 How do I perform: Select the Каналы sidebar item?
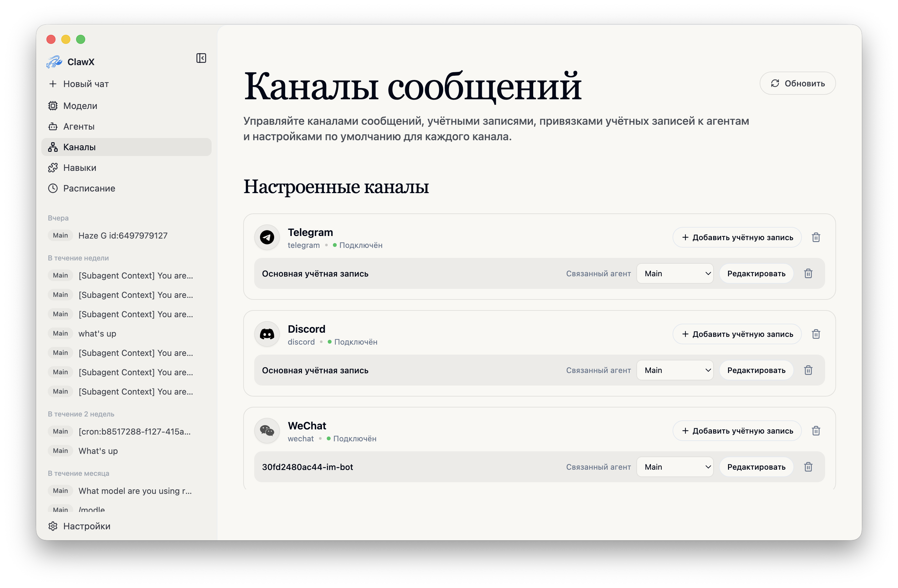[126, 147]
